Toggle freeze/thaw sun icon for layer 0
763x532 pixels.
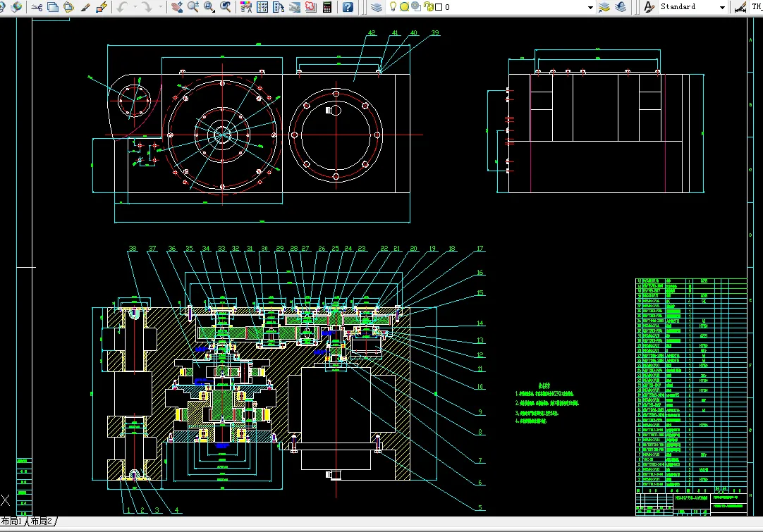click(x=404, y=7)
